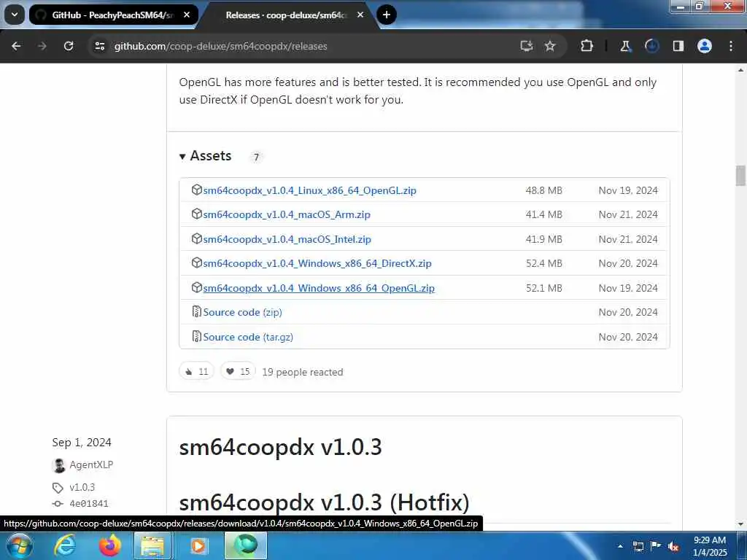Open the tab search dropdown arrow
This screenshot has height=560, width=747.
click(15, 15)
